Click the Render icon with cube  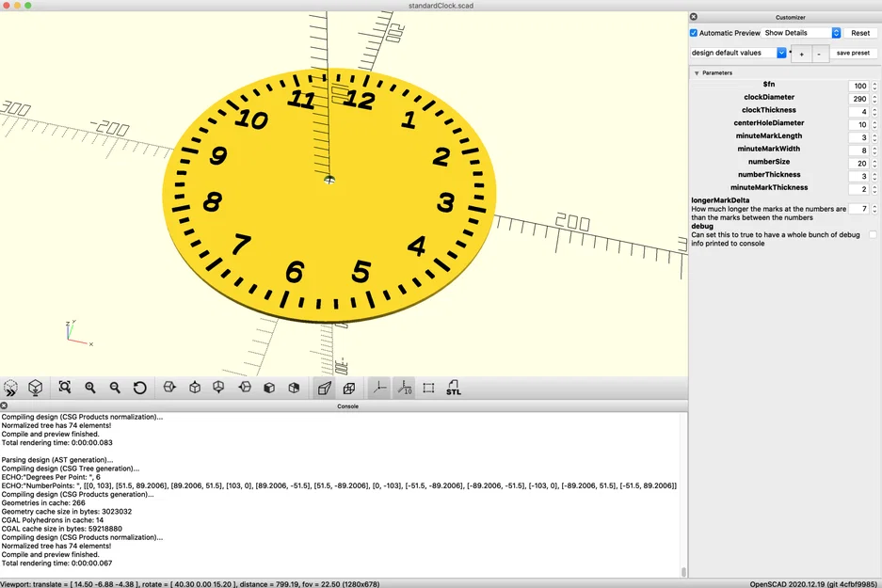(x=36, y=388)
